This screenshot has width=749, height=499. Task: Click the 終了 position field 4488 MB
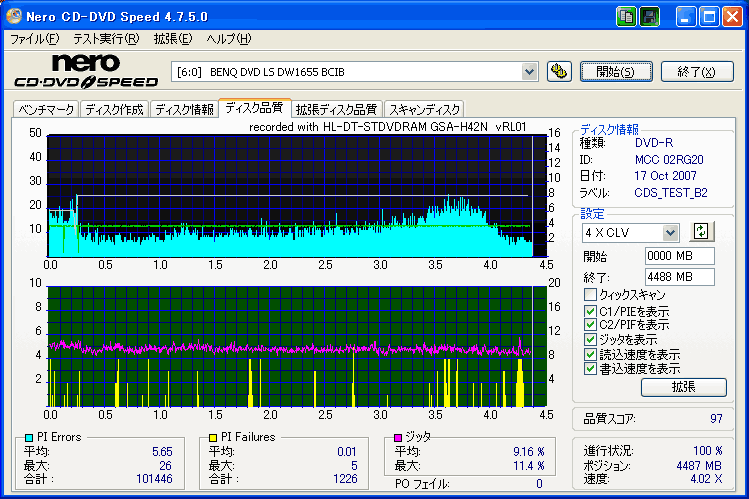679,277
